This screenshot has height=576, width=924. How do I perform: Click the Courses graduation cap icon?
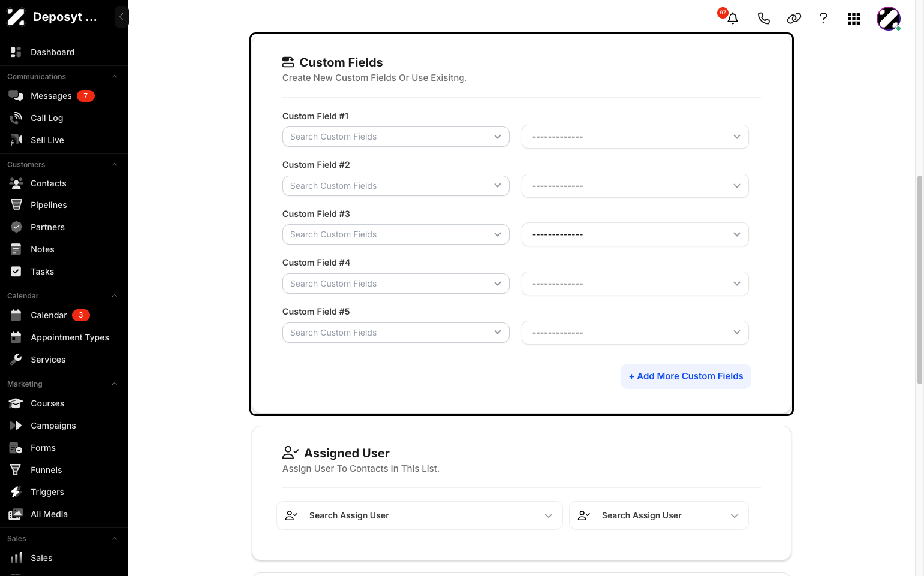16,403
